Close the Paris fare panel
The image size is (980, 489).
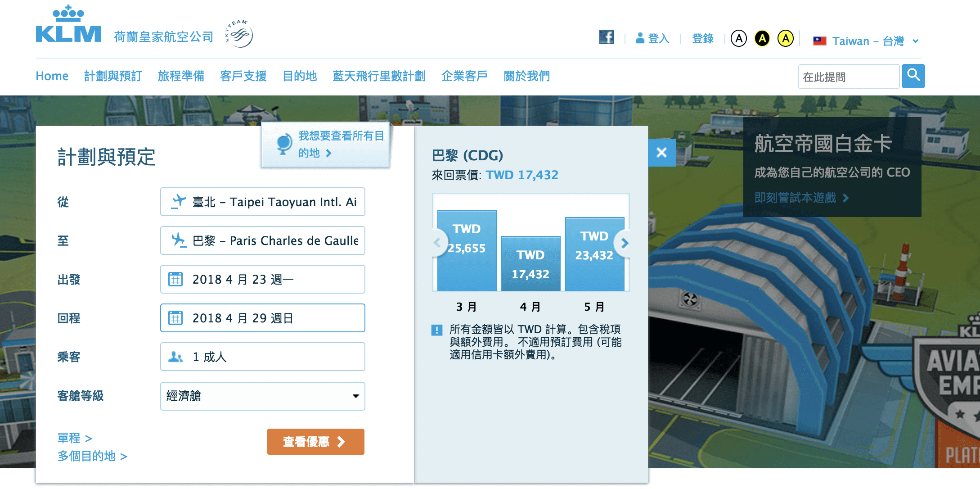(x=661, y=153)
